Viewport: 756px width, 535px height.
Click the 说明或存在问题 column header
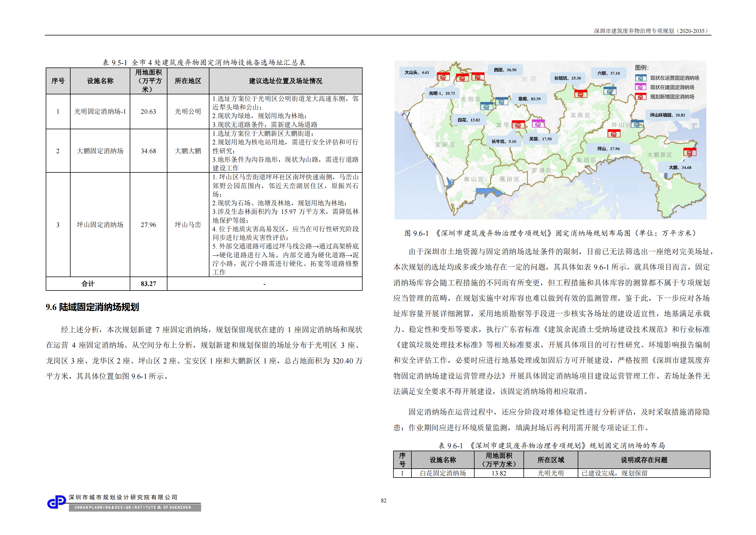click(644, 460)
